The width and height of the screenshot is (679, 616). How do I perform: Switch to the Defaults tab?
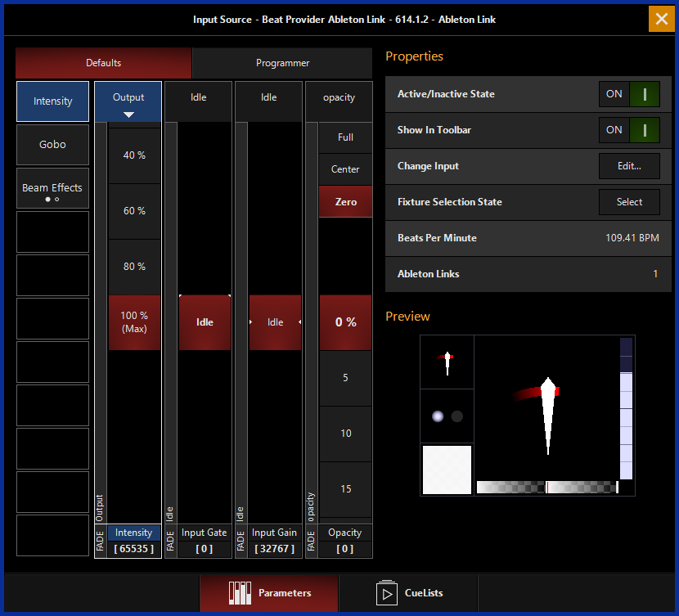click(x=104, y=63)
